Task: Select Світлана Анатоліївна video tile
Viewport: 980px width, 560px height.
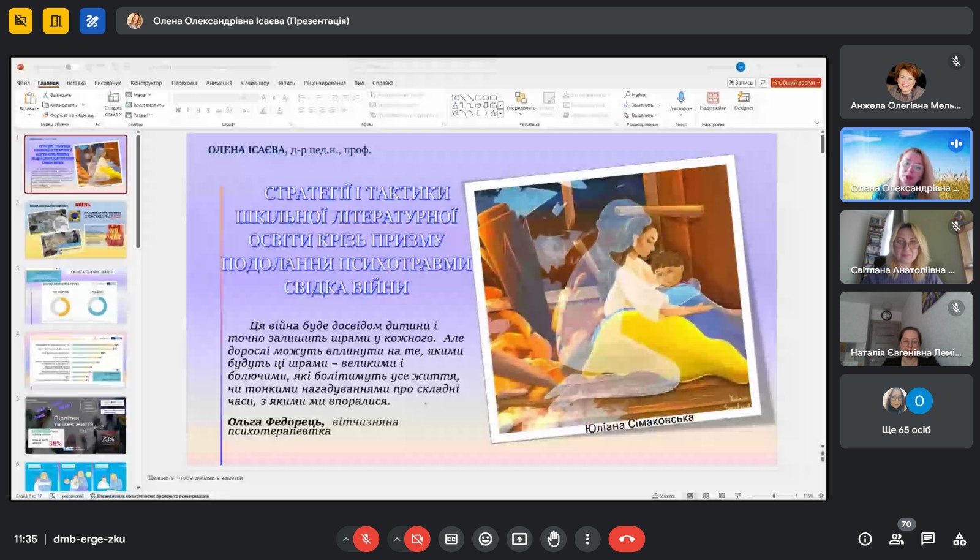Action: (906, 246)
